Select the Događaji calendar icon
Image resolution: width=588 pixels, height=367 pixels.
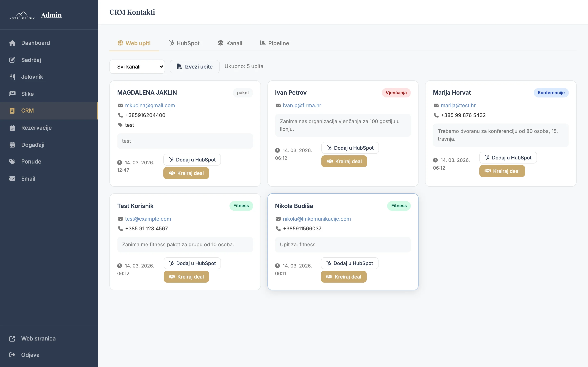click(12, 145)
